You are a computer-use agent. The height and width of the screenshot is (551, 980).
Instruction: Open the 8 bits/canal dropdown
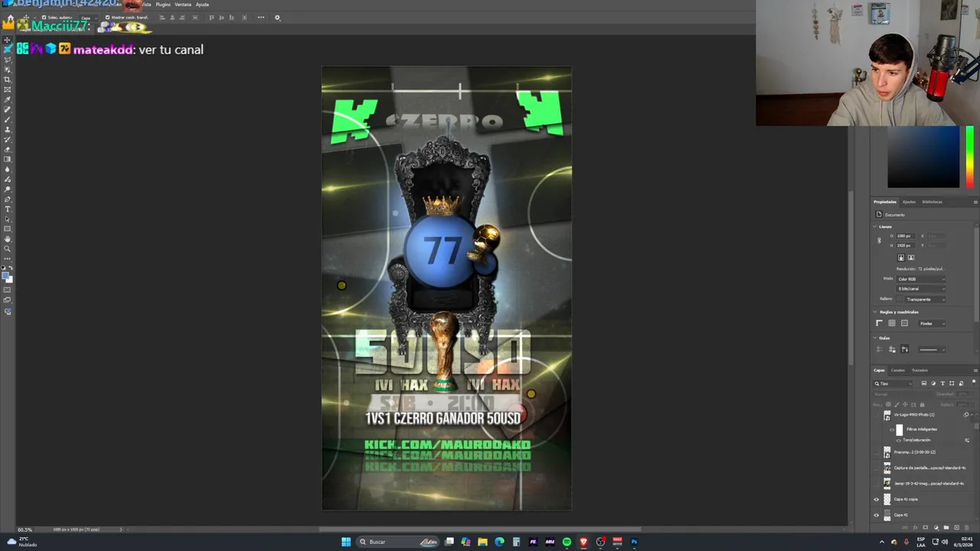coord(921,289)
